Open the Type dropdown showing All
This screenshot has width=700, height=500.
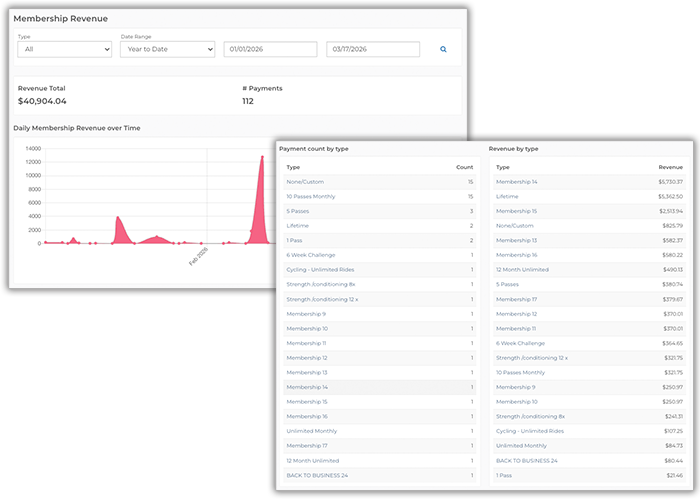tap(64, 49)
